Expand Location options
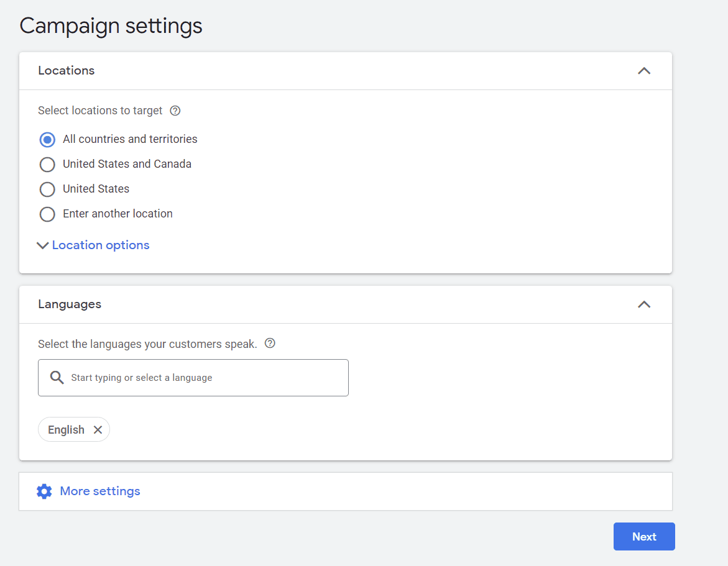The height and width of the screenshot is (566, 728). tap(93, 245)
